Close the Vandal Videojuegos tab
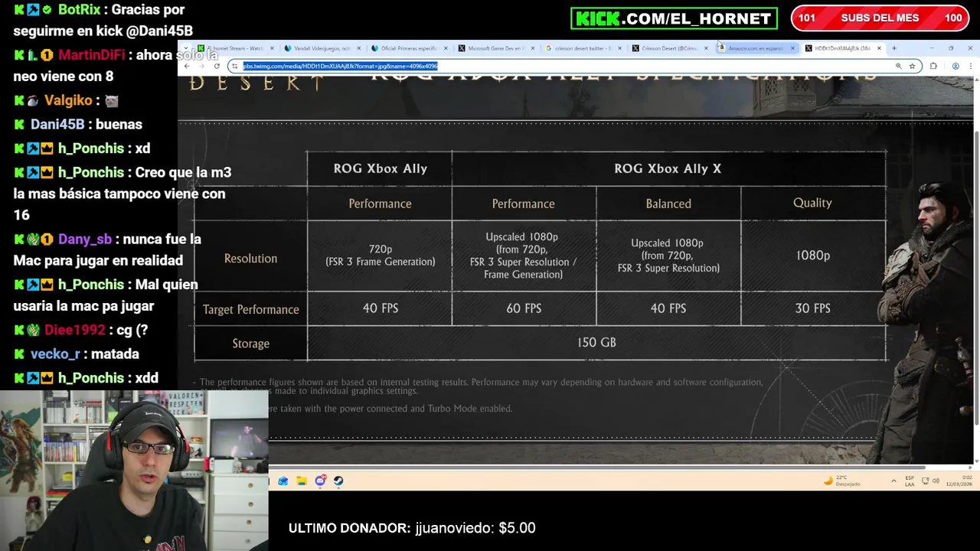This screenshot has height=551, width=980. pos(358,48)
